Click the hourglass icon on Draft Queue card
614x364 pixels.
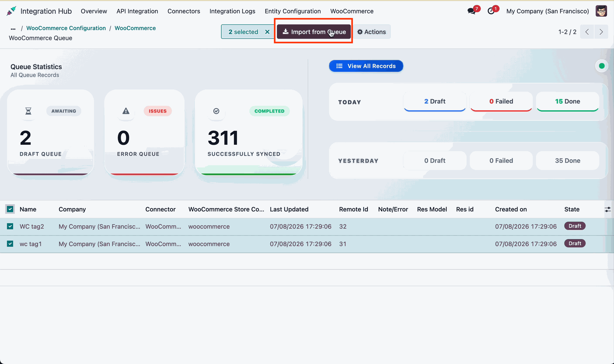tap(28, 111)
